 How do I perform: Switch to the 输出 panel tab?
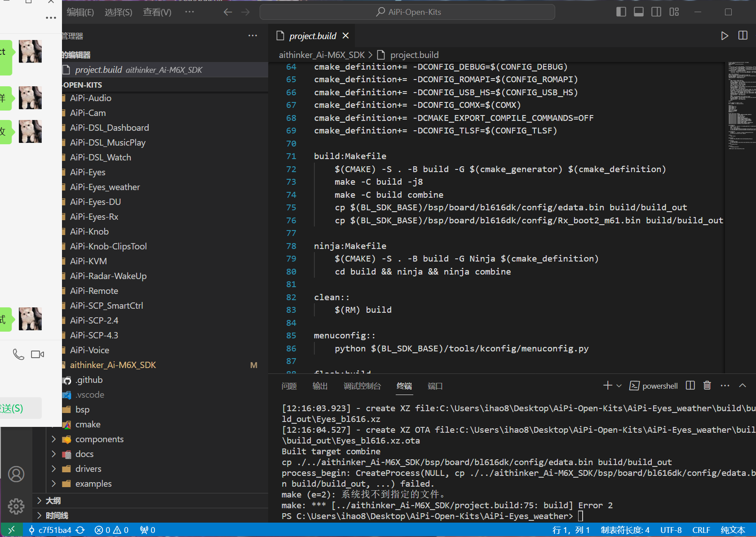point(320,386)
